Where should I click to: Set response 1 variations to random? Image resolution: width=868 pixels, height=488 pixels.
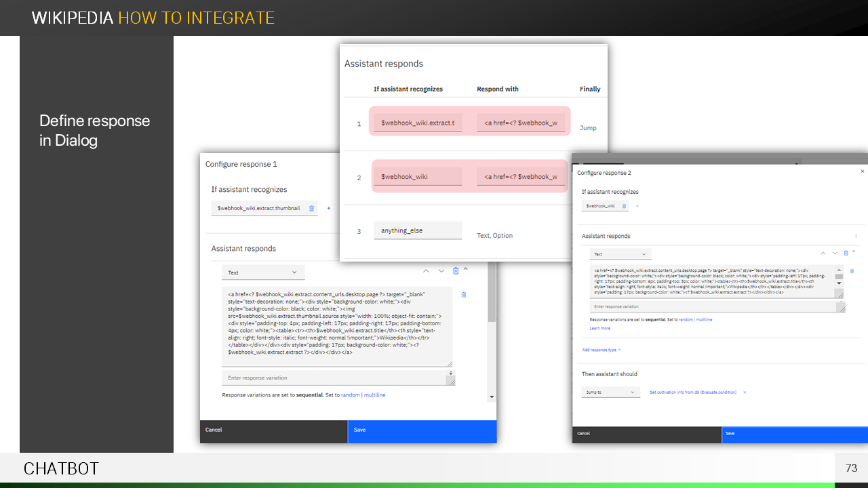pos(351,395)
